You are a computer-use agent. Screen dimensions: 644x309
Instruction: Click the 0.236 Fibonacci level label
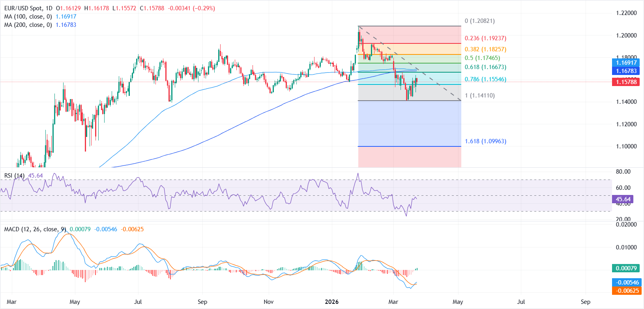(485, 38)
